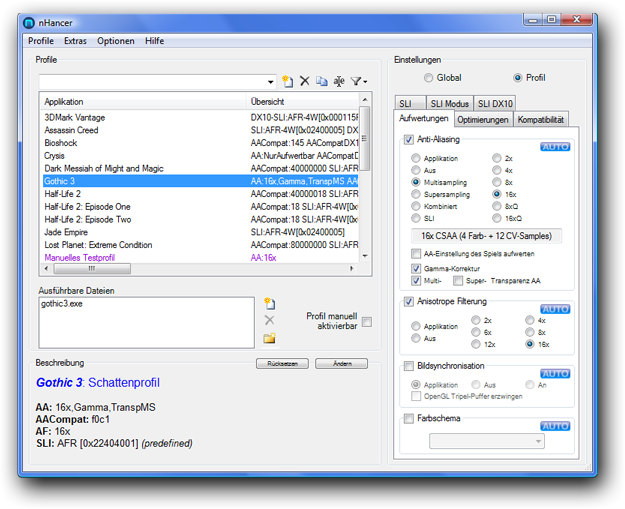Select the 3DMark Vantage profile row
The height and width of the screenshot is (509, 625).
[200, 118]
